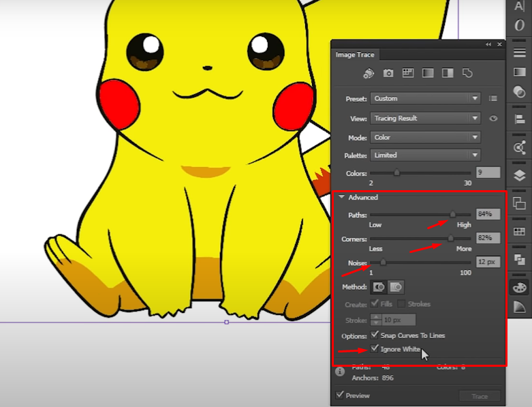Open the Preset dropdown showing Custom
The width and height of the screenshot is (532, 407).
coord(425,98)
